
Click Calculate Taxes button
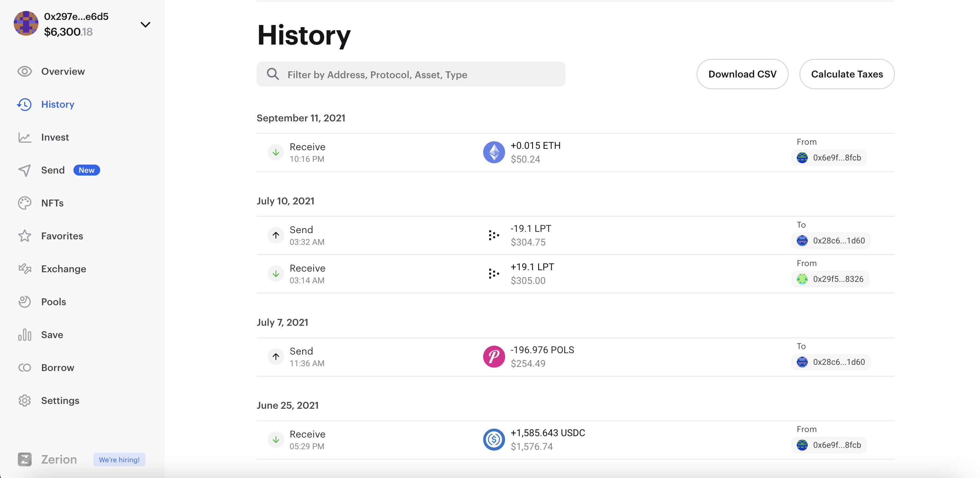coord(847,74)
